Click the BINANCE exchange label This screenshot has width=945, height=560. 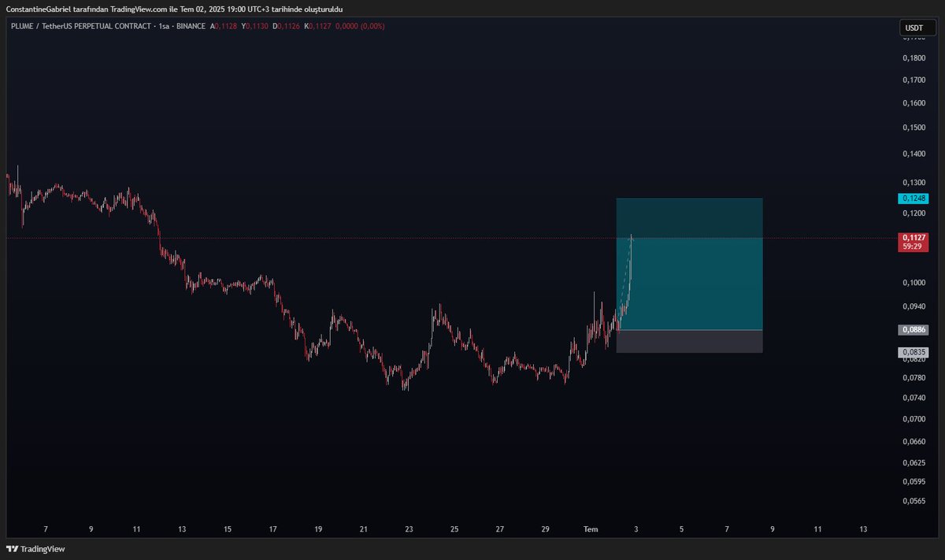click(191, 26)
